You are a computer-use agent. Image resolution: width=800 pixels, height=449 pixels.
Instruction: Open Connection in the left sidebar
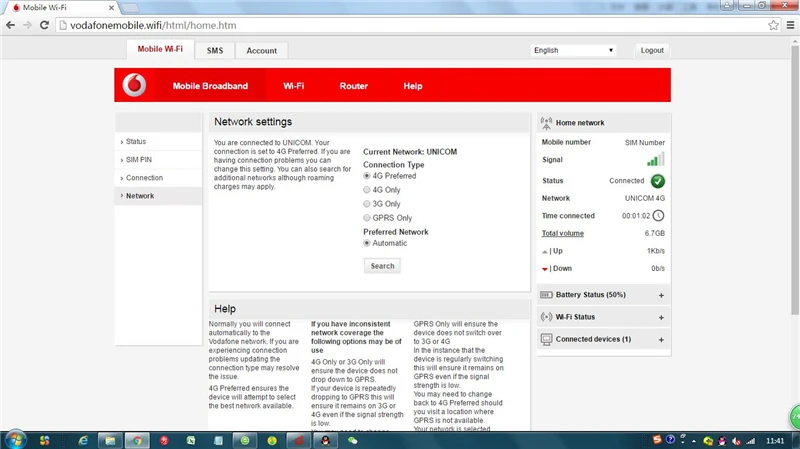[x=159, y=178]
